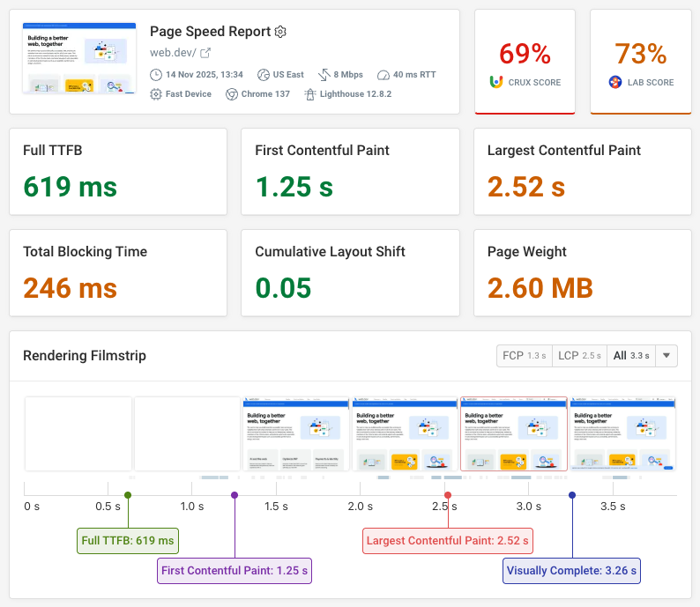700x607 pixels.
Task: Click the First Contentful Paint: 1.25 s label
Action: 235,571
